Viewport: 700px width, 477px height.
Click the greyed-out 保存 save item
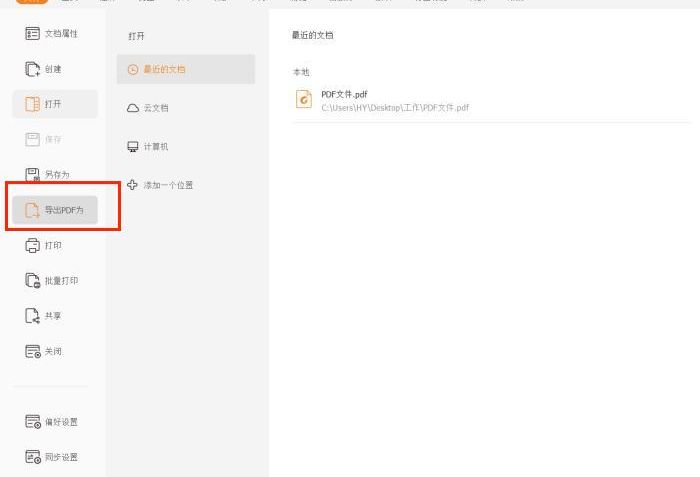[x=53, y=139]
